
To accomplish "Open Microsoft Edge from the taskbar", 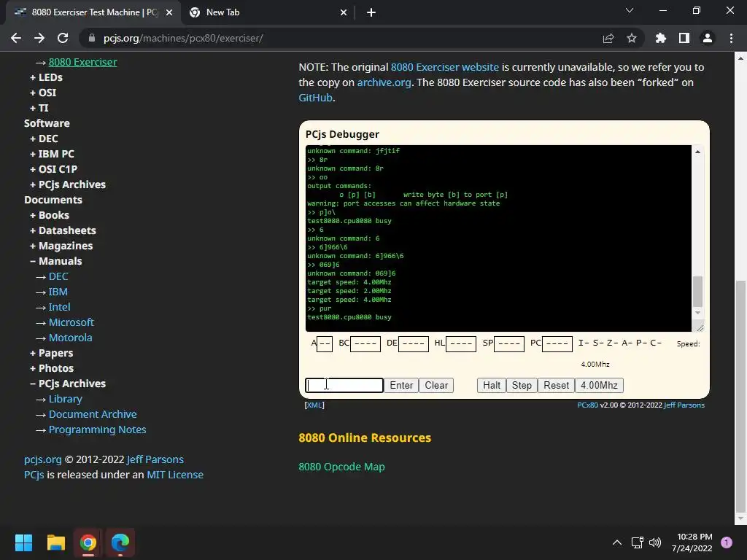I will (120, 542).
